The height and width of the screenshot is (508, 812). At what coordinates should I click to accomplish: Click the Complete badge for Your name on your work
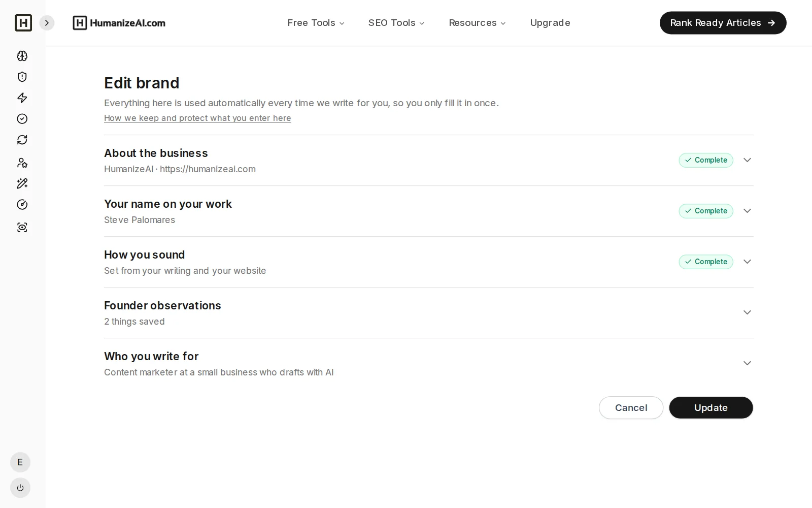(x=706, y=211)
